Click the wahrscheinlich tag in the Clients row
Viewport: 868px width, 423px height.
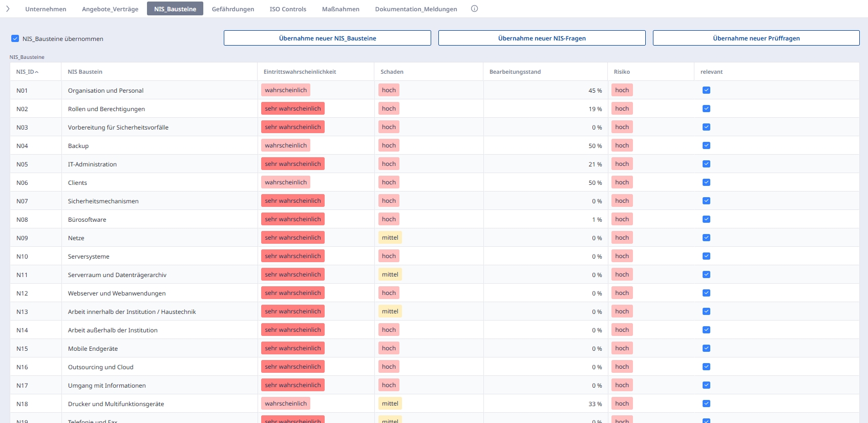point(286,182)
